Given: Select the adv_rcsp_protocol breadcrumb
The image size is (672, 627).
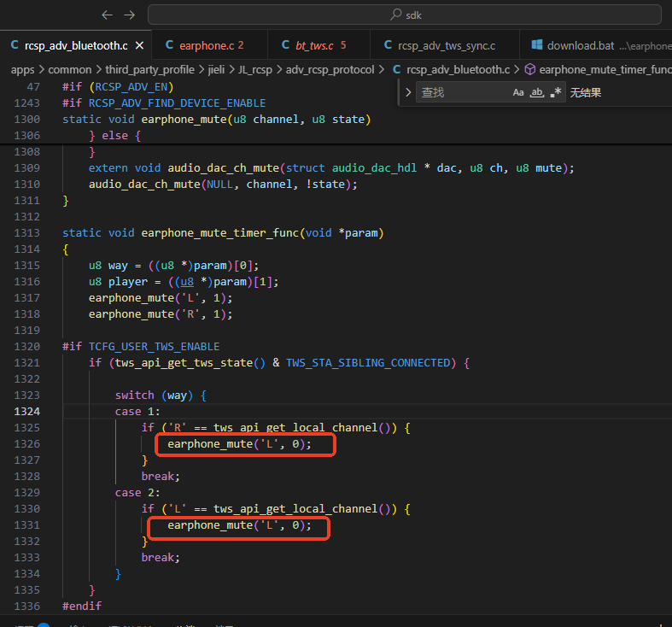Looking at the screenshot, I should 330,69.
